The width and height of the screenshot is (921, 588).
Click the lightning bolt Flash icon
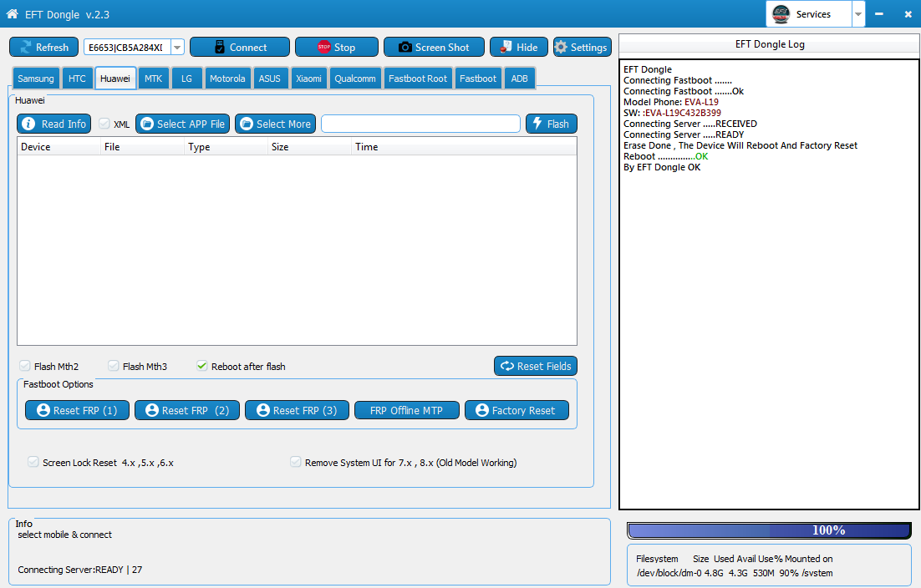537,124
